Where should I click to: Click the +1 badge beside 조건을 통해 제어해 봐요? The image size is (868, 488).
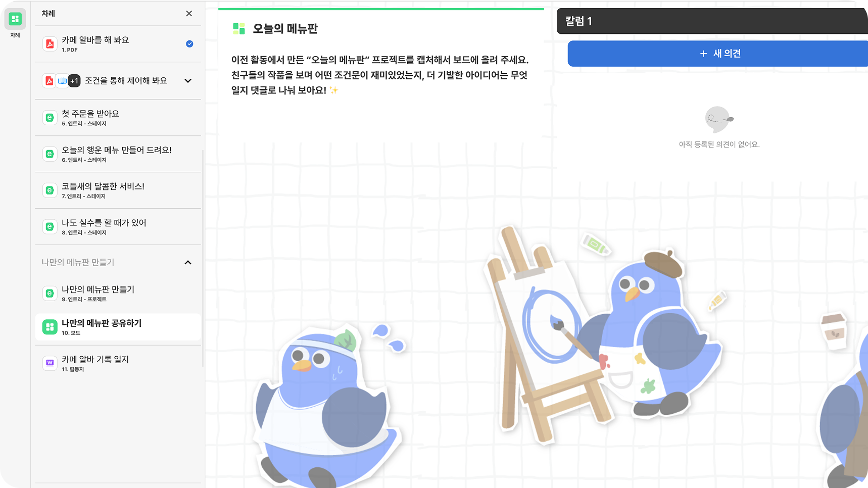[x=74, y=81]
